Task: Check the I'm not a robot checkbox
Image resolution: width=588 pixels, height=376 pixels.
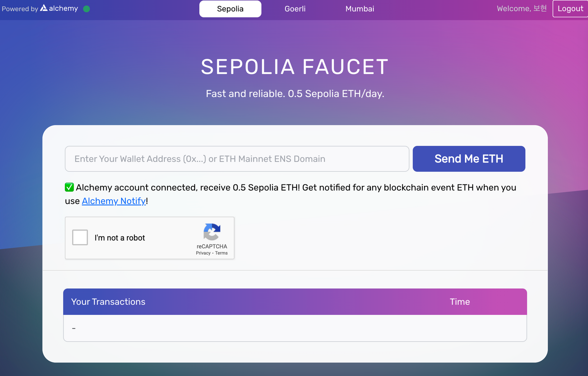Action: [80, 237]
